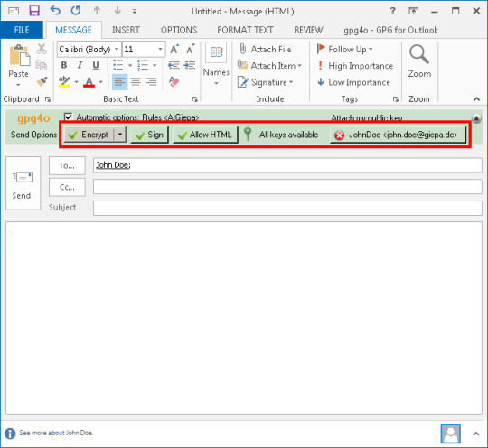This screenshot has width=488, height=448.
Task: Open the bullets style dropdown arrow
Action: (130, 65)
